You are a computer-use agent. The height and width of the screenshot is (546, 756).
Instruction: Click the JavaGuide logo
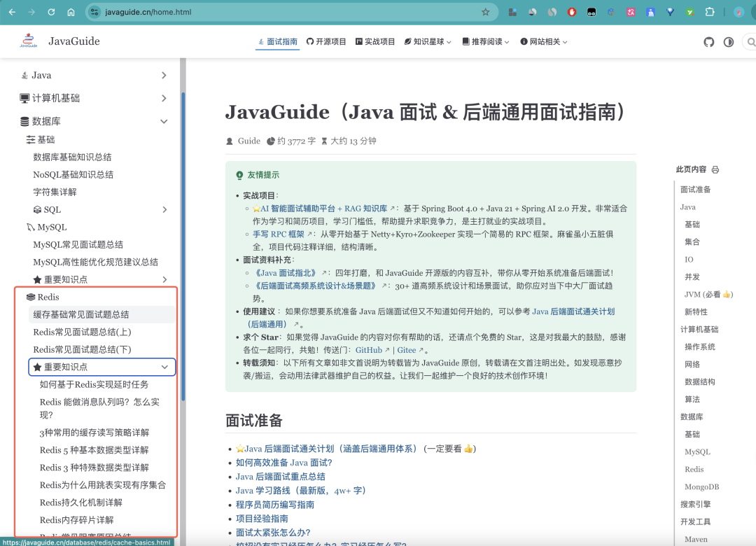[x=28, y=41]
